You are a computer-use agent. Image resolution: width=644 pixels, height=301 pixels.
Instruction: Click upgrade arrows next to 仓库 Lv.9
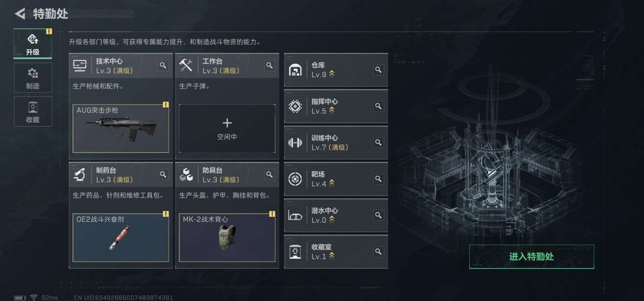coord(332,75)
